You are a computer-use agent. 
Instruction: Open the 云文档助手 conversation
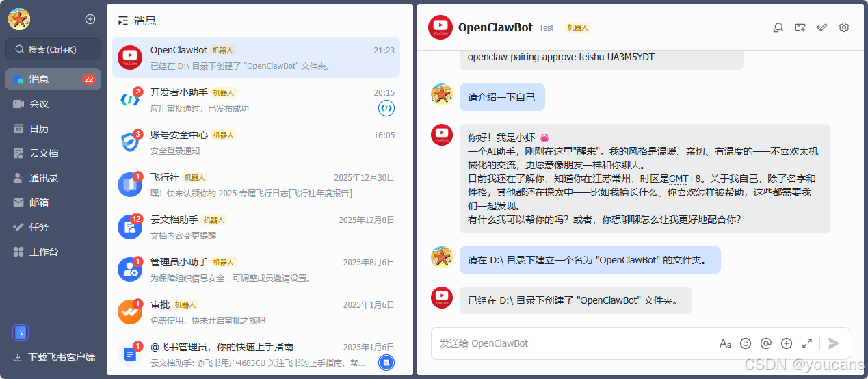point(256,227)
